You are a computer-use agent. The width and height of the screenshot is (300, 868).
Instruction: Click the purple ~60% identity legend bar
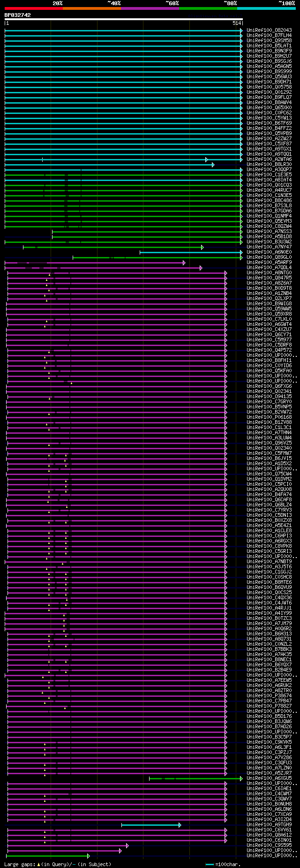[x=150, y=8]
